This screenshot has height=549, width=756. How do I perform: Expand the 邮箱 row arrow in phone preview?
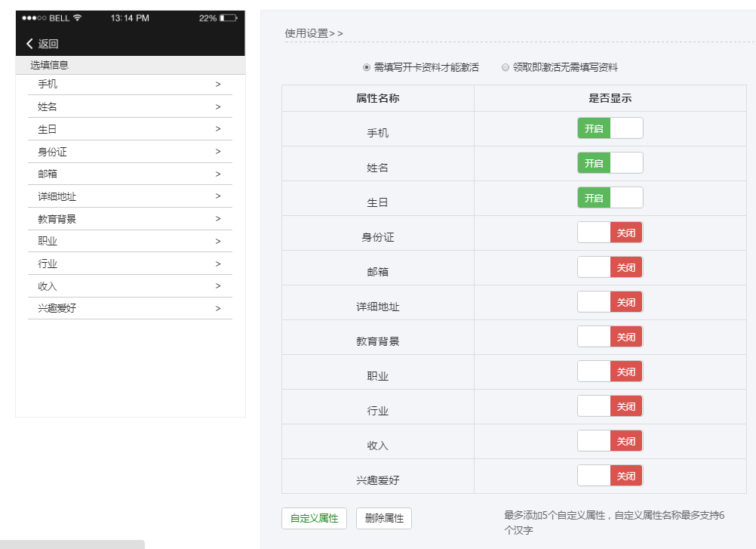(218, 174)
